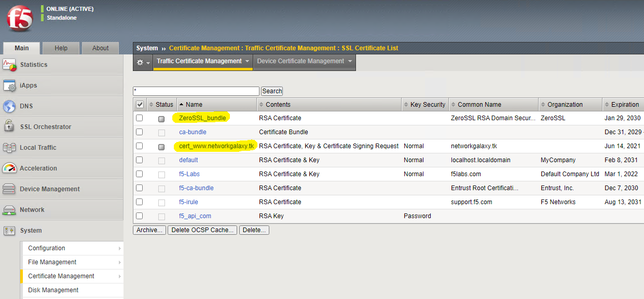Click the f5-Labs status indicator
This screenshot has width=644, height=299.
point(161,175)
